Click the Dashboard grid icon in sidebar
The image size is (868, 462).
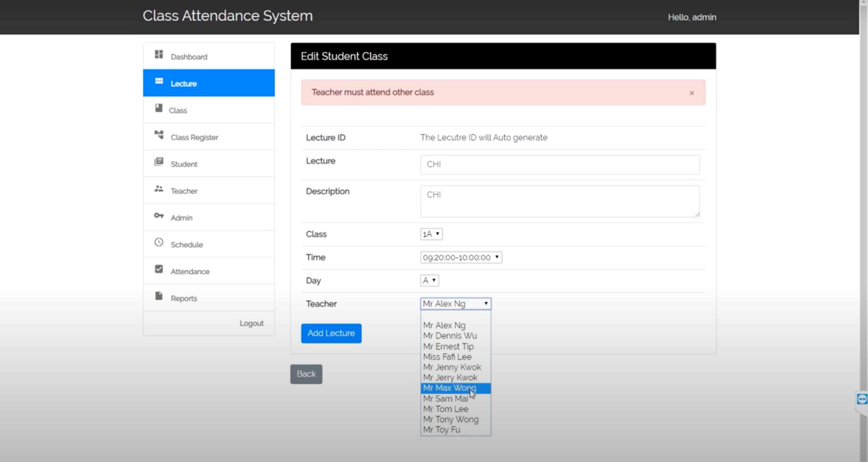[x=159, y=54]
